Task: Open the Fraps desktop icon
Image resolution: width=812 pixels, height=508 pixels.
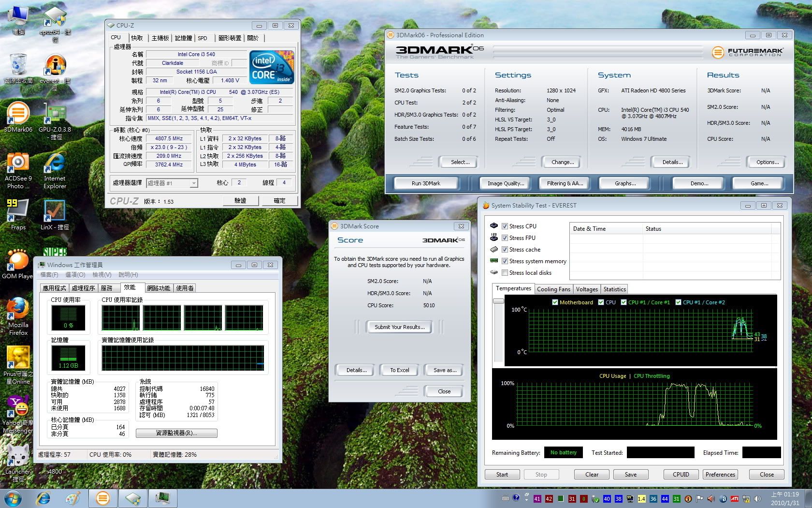Action: click(x=18, y=215)
